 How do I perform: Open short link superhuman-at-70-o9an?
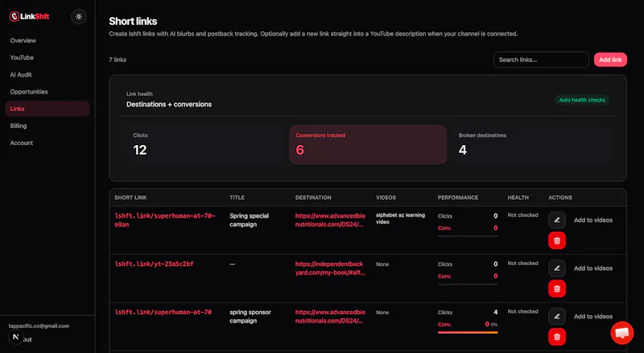point(165,220)
